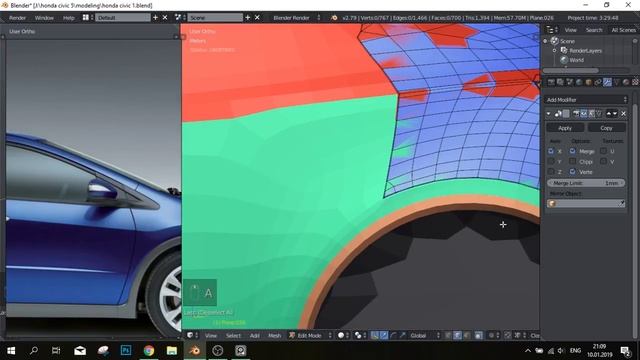This screenshot has width=640, height=360.
Task: Open outliner Search menu
Action: [x=594, y=30]
